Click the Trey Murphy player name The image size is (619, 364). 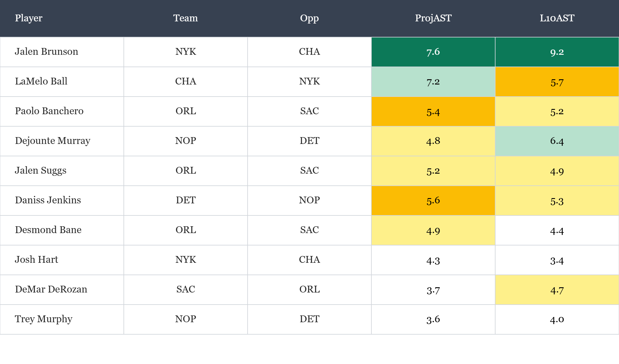tap(44, 319)
